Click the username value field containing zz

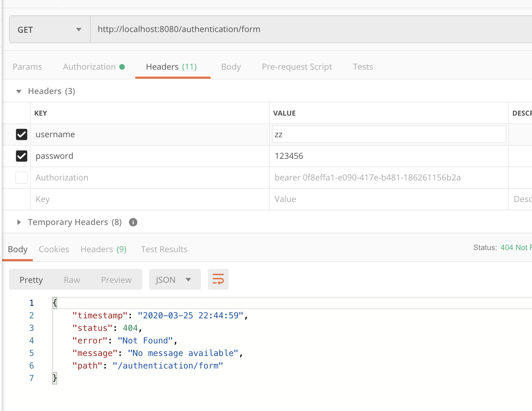point(389,134)
